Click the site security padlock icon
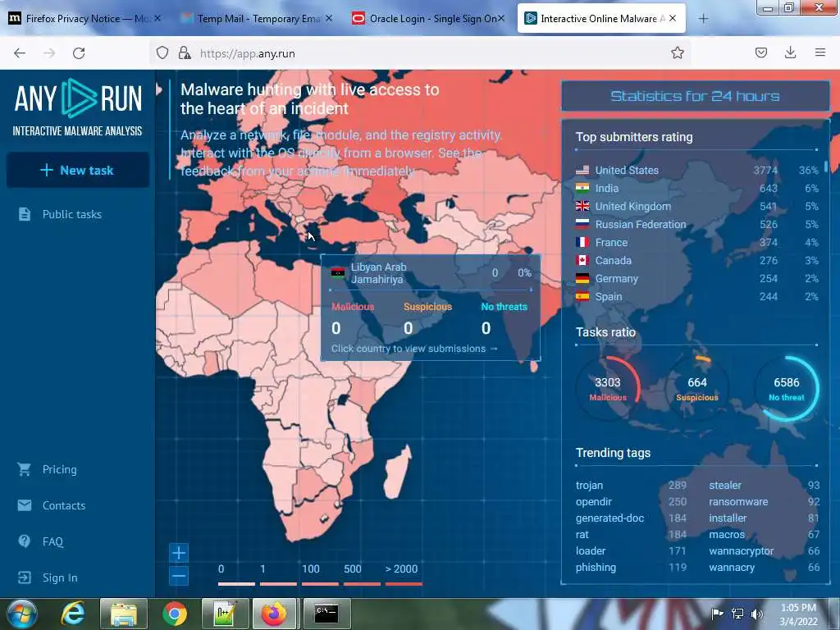 coord(185,52)
